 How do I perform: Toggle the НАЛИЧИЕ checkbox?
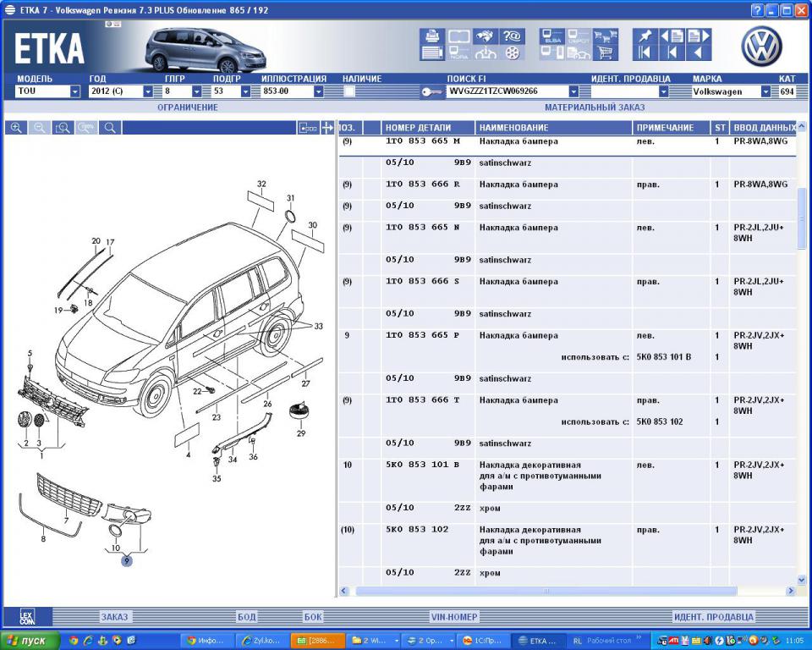pyautogui.click(x=349, y=91)
